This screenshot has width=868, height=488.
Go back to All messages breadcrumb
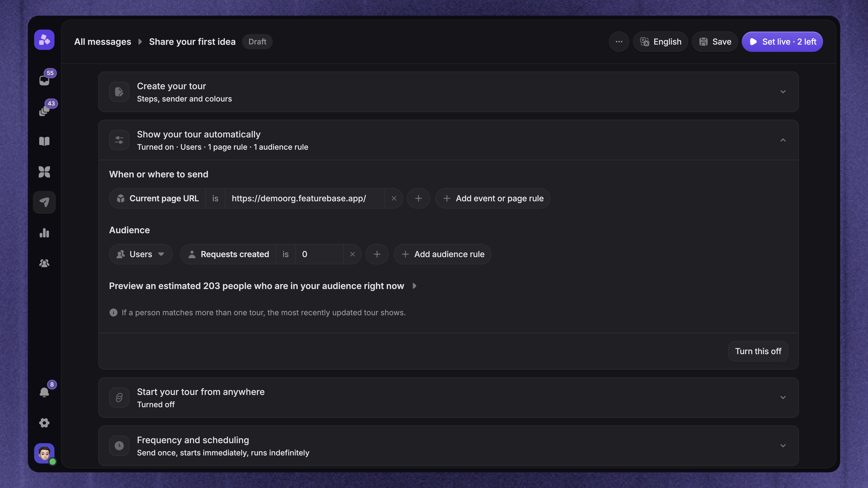tap(102, 42)
